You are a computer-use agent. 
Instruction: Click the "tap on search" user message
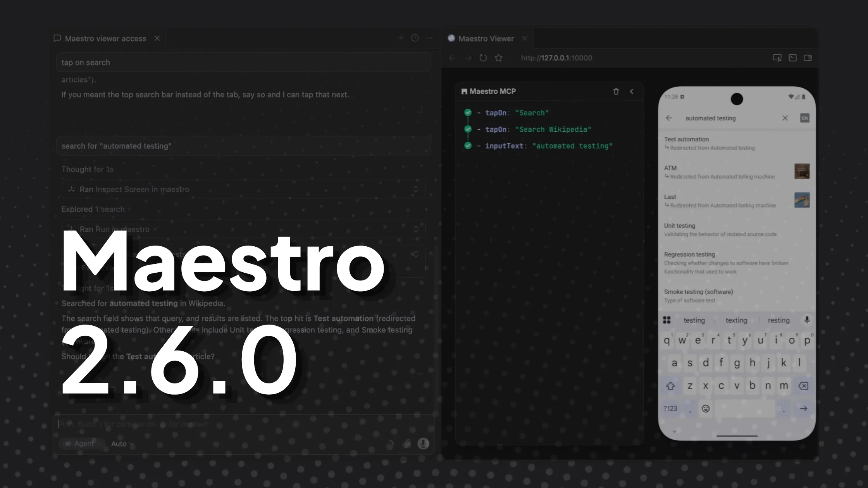pyautogui.click(x=243, y=62)
